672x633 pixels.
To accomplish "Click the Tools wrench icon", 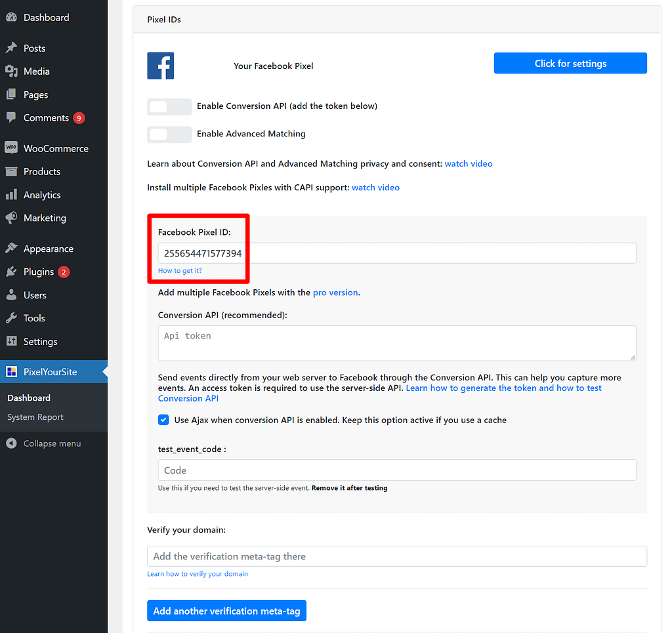I will tap(12, 317).
